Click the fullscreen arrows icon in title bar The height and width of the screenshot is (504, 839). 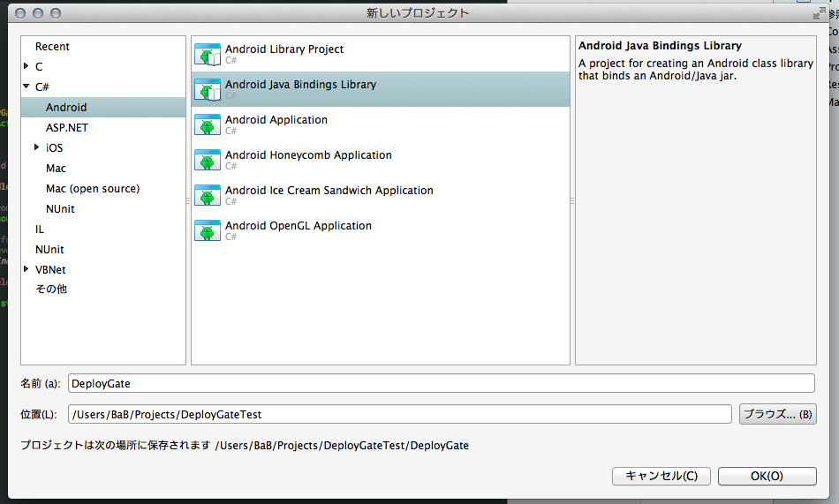[820, 13]
